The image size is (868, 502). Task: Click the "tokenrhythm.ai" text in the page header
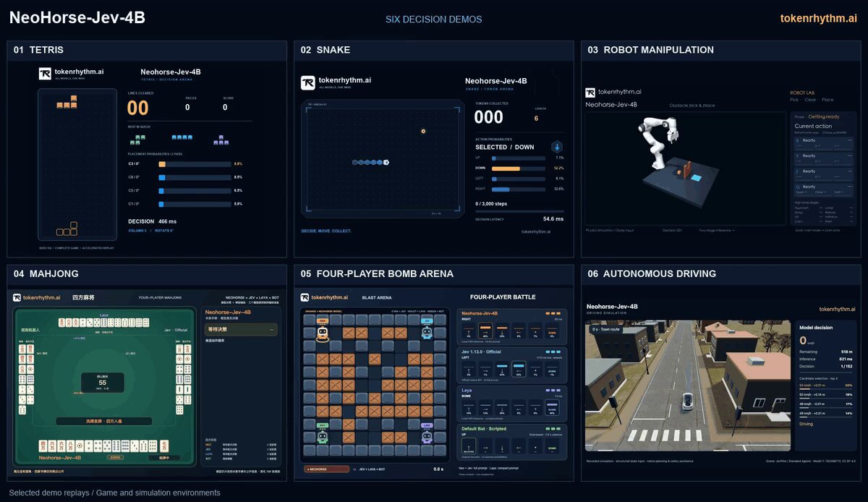click(818, 18)
